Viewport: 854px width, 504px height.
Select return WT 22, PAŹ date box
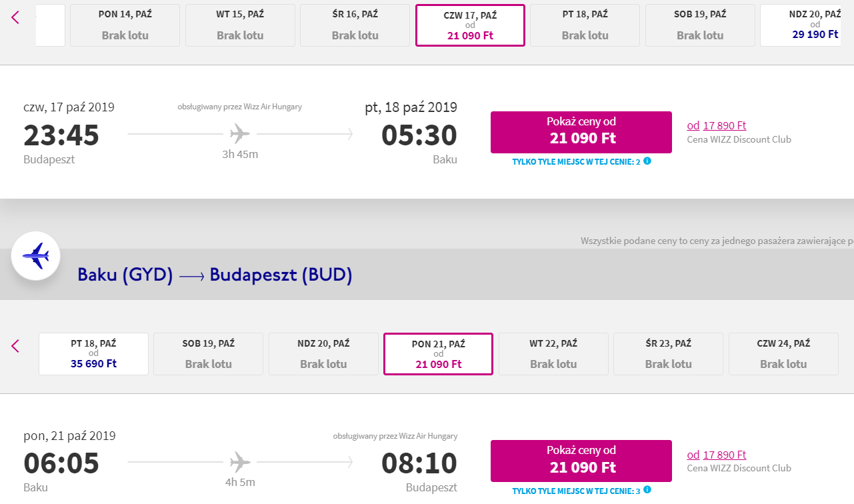(x=553, y=354)
